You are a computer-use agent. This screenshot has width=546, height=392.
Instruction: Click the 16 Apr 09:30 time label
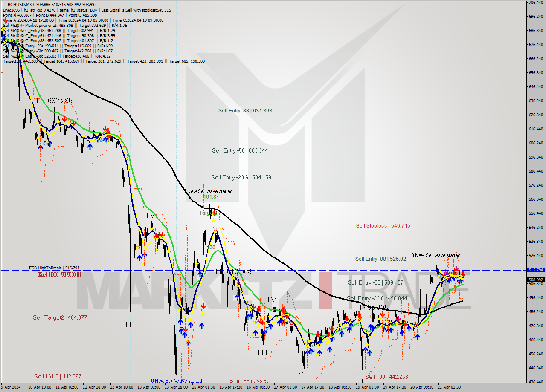pyautogui.click(x=258, y=388)
